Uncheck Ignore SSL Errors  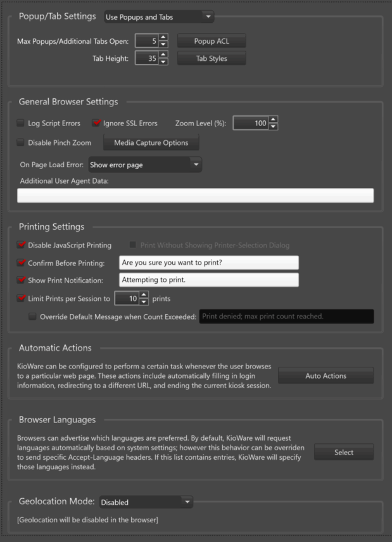(96, 123)
